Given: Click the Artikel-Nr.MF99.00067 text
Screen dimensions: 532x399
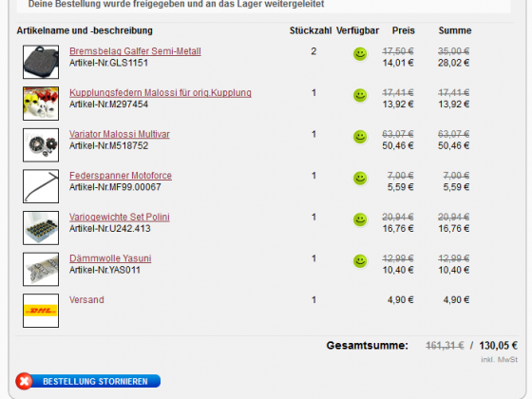Looking at the screenshot, I should tap(115, 187).
